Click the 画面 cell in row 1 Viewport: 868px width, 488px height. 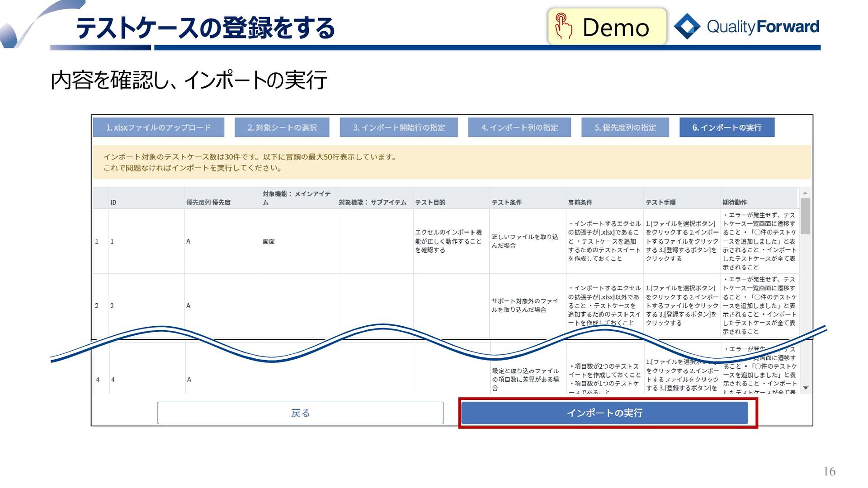click(269, 242)
